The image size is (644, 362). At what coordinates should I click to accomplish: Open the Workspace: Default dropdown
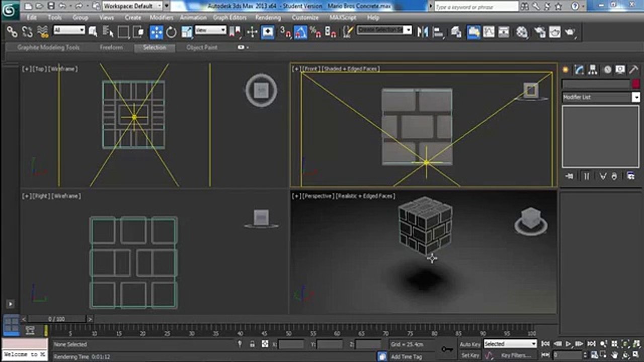133,6
